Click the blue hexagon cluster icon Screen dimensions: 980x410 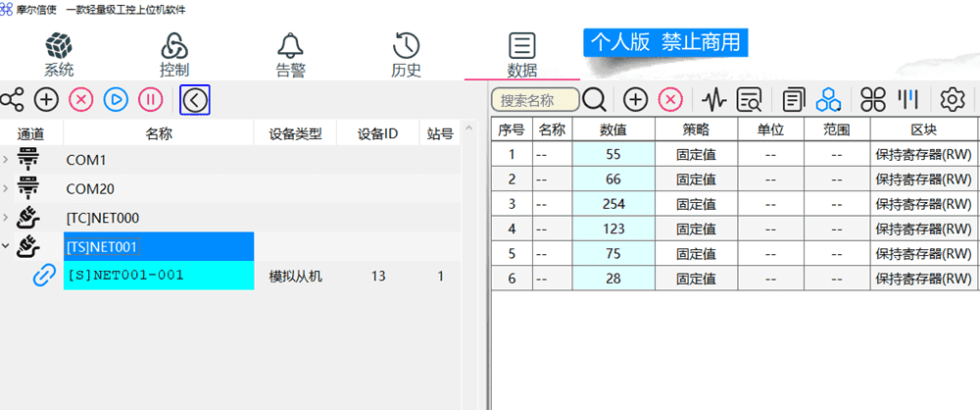[x=831, y=99]
